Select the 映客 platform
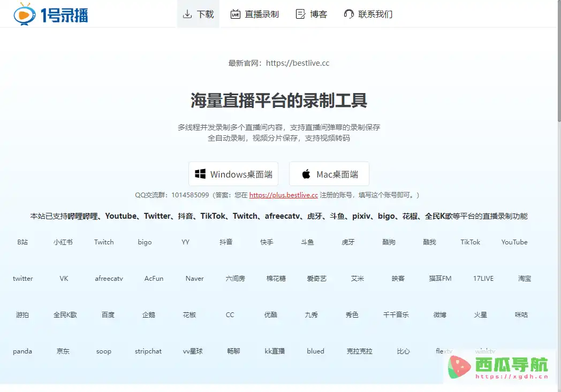Viewport: 561px width, 392px height. 398,279
